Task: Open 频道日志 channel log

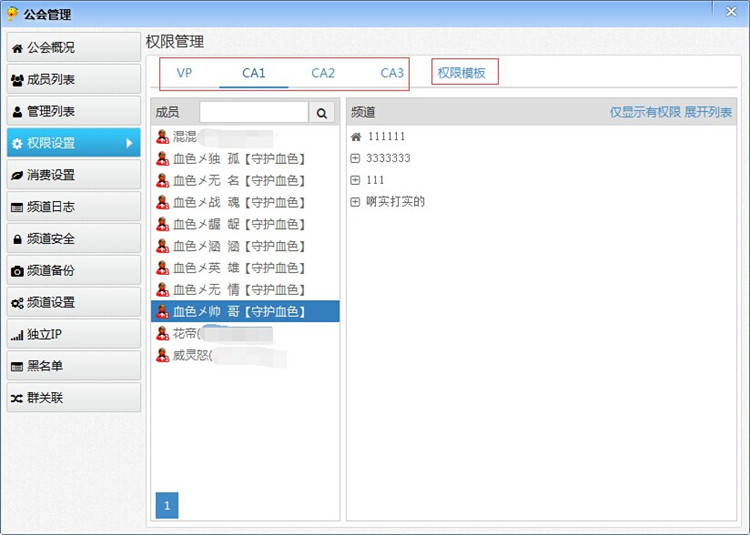Action: click(x=74, y=207)
